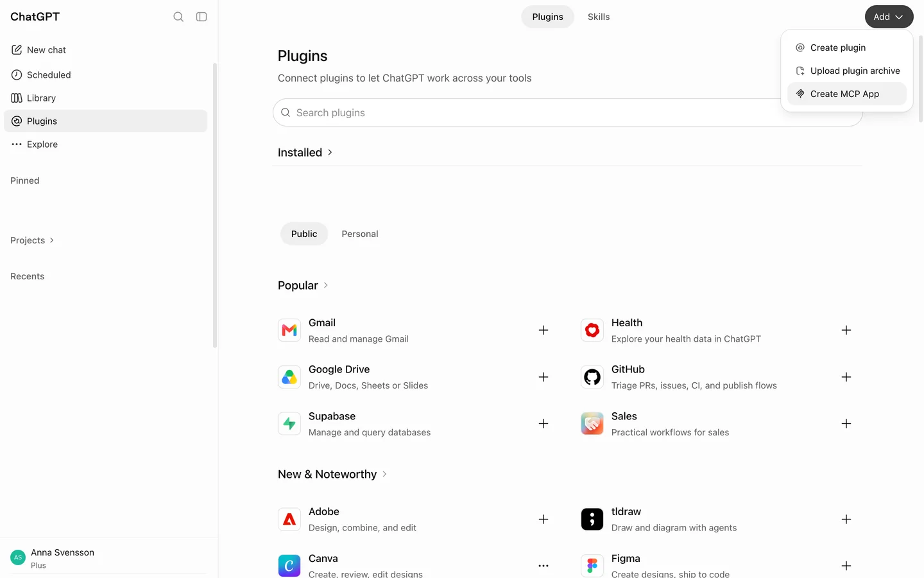Open the Anna Svensson account menu

pos(109,557)
